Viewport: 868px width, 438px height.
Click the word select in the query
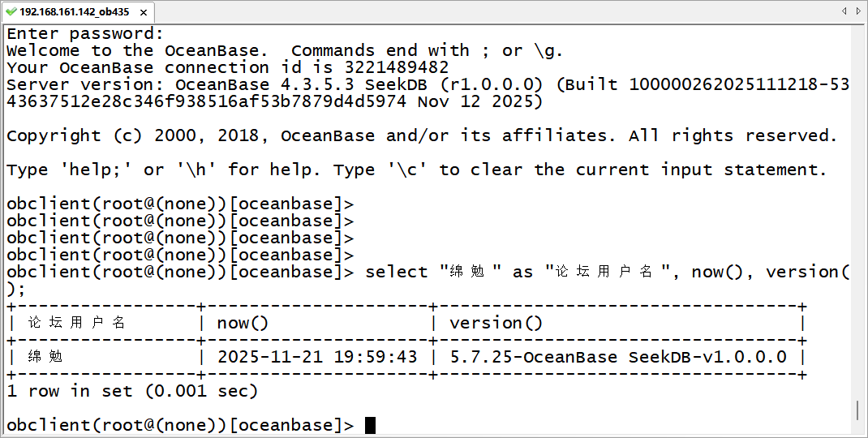[x=397, y=272]
